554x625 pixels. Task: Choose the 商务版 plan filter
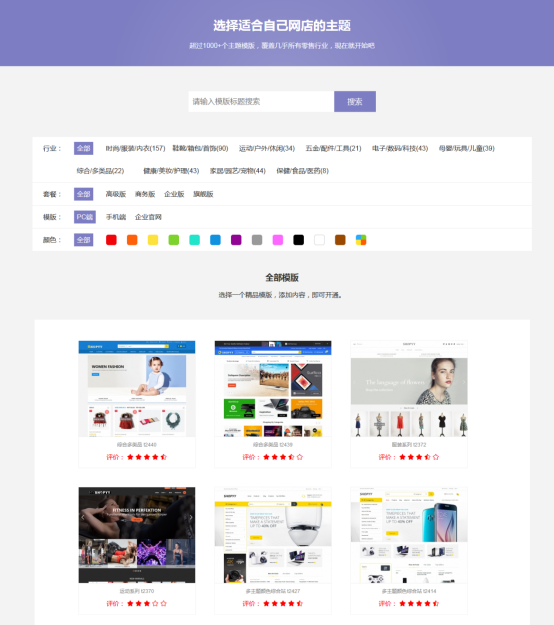click(145, 194)
